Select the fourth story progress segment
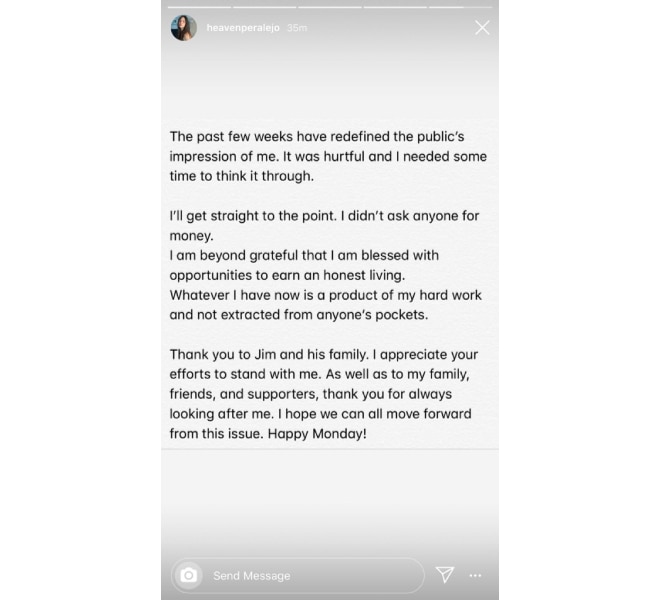Screen dimensions: 660x600 pos(395,7)
